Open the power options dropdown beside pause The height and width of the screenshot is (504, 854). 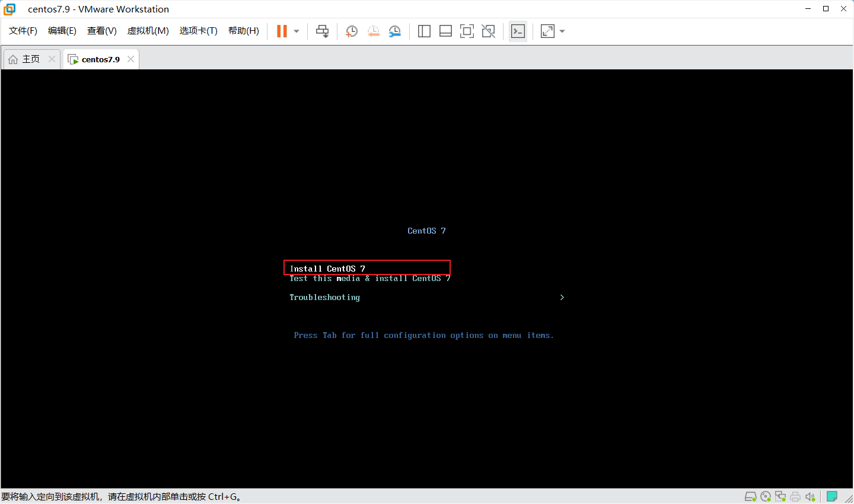click(x=297, y=31)
